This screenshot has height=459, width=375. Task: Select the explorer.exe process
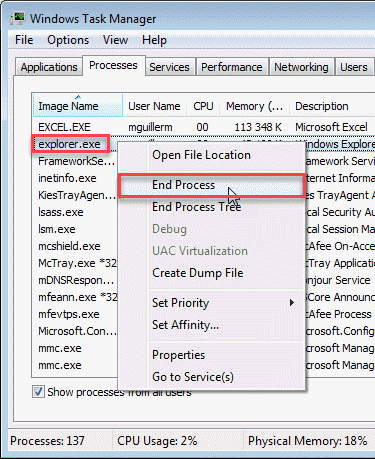click(x=69, y=144)
